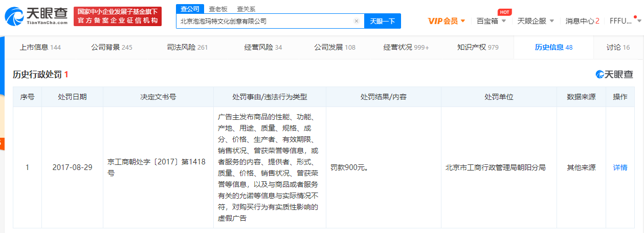Expand the 百宝箱 menu
Viewport: 644px width, 233px height.
tap(491, 21)
